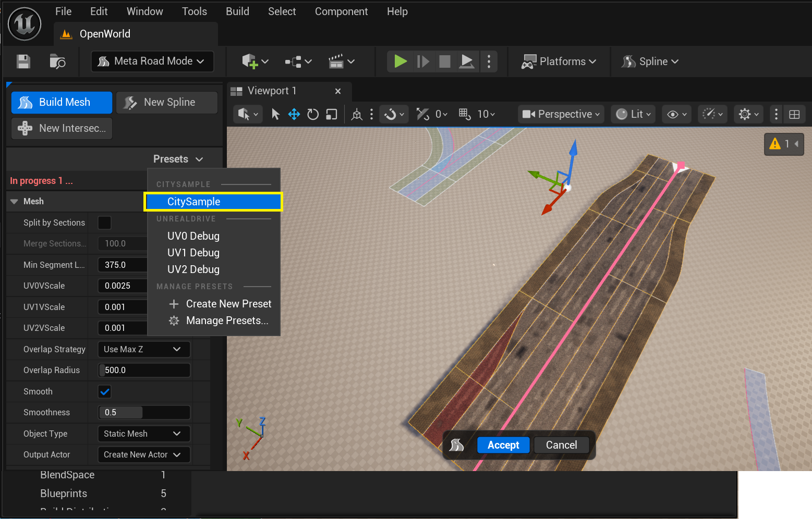This screenshot has width=812, height=519.
Task: Collapse the Presets dropdown
Action: [x=178, y=159]
